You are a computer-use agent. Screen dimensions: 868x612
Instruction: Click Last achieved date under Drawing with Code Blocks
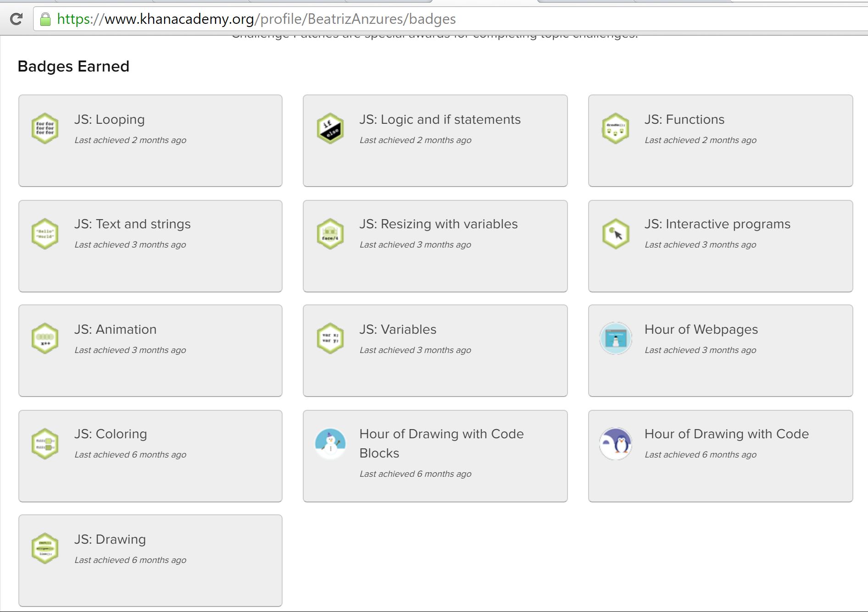click(415, 474)
